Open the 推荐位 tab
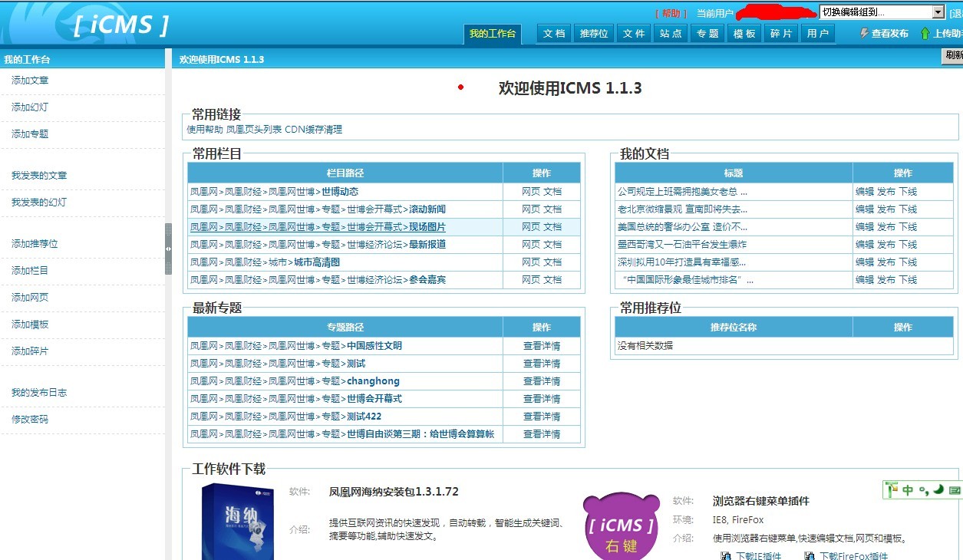Image resolution: width=963 pixels, height=560 pixels. coord(594,34)
